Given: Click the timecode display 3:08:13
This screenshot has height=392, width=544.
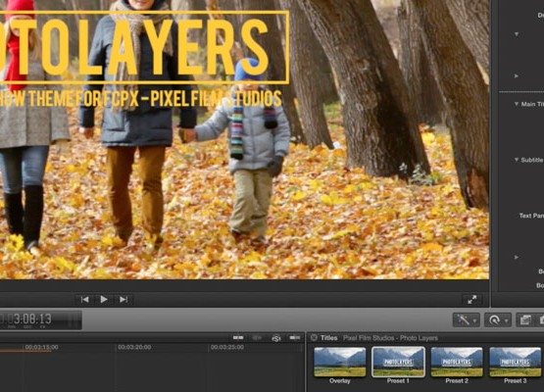Looking at the screenshot, I should coord(33,318).
